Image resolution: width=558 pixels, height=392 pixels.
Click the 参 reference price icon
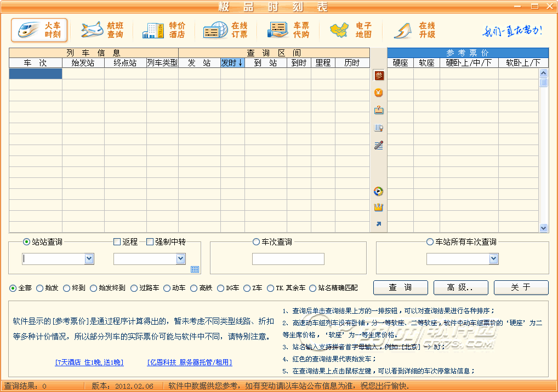379,76
